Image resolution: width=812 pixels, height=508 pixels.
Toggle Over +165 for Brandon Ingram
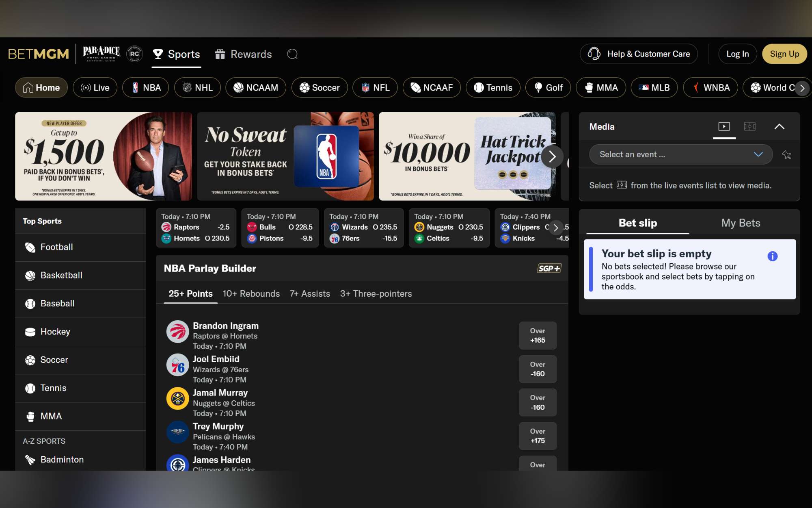538,336
